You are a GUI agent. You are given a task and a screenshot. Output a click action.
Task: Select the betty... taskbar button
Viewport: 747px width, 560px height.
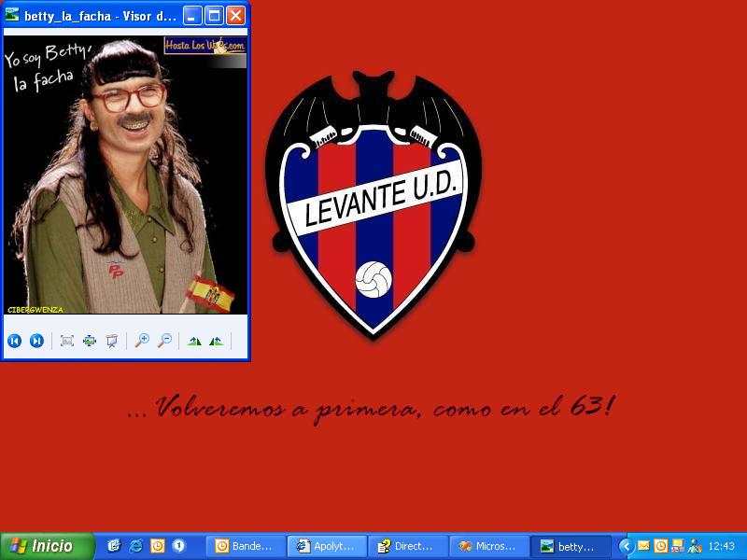(570, 546)
